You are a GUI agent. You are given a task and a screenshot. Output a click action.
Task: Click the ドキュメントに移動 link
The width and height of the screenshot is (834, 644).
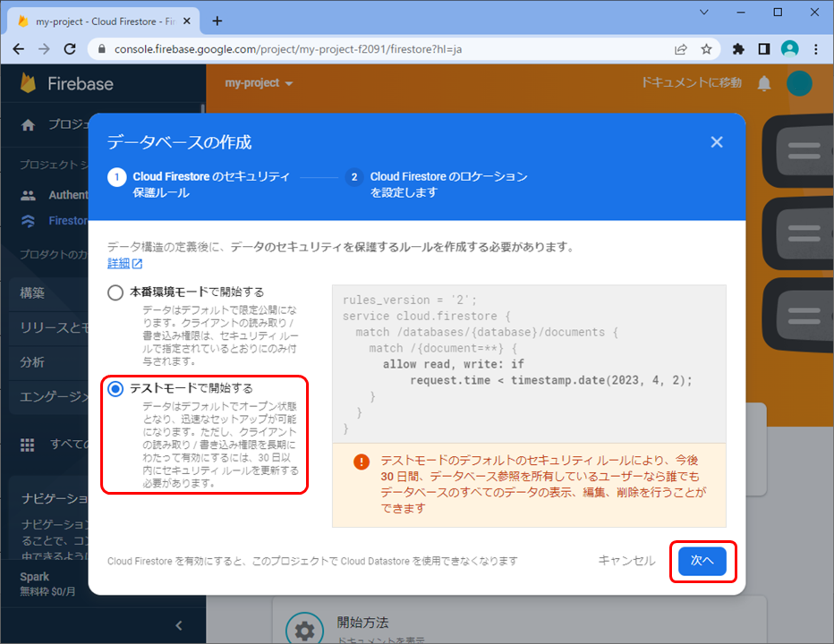tap(691, 82)
